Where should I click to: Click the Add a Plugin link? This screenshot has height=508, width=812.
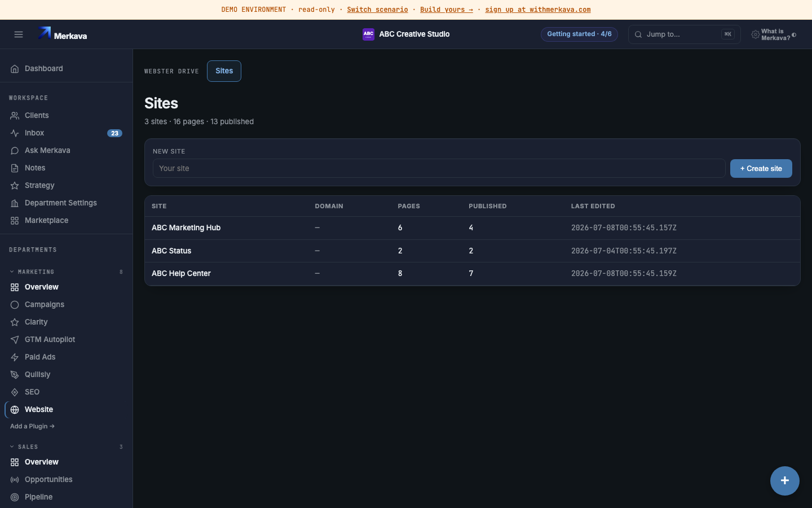coord(32,426)
